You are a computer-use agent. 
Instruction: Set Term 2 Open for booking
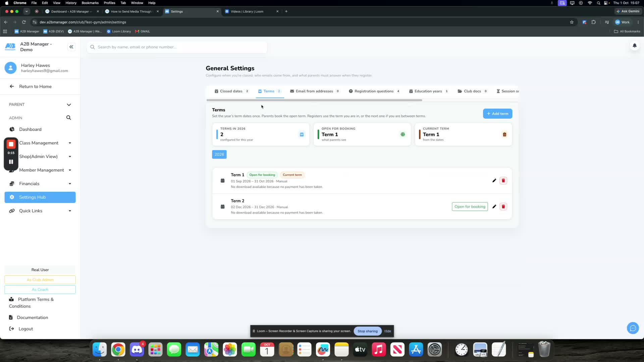[x=470, y=206]
